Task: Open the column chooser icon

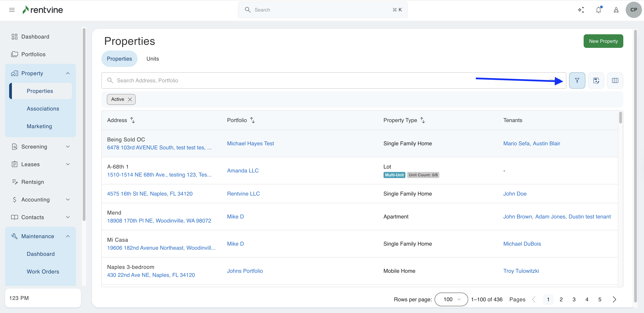Action: tap(615, 80)
